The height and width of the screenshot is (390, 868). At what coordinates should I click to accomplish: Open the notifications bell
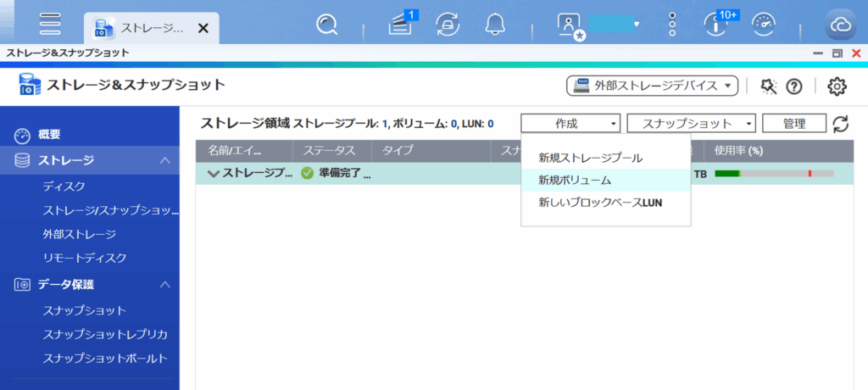tap(494, 25)
